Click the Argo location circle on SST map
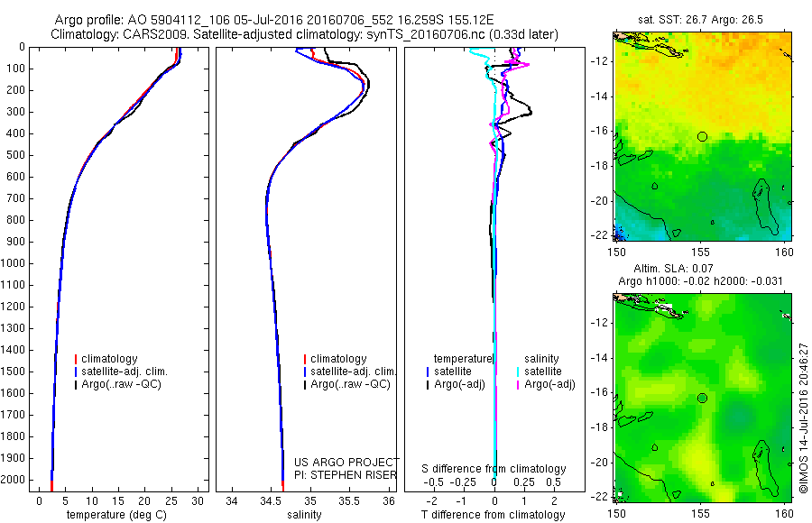This screenshot has height=523, width=812. click(x=702, y=137)
